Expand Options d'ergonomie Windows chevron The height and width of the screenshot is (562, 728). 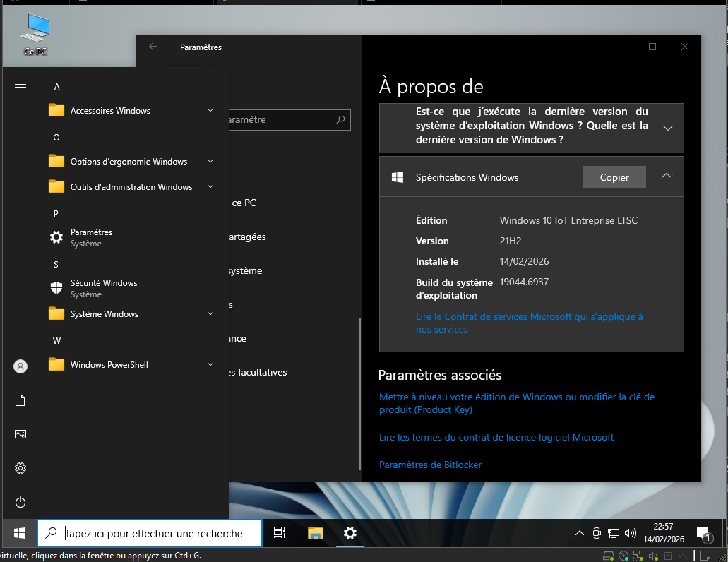point(210,161)
